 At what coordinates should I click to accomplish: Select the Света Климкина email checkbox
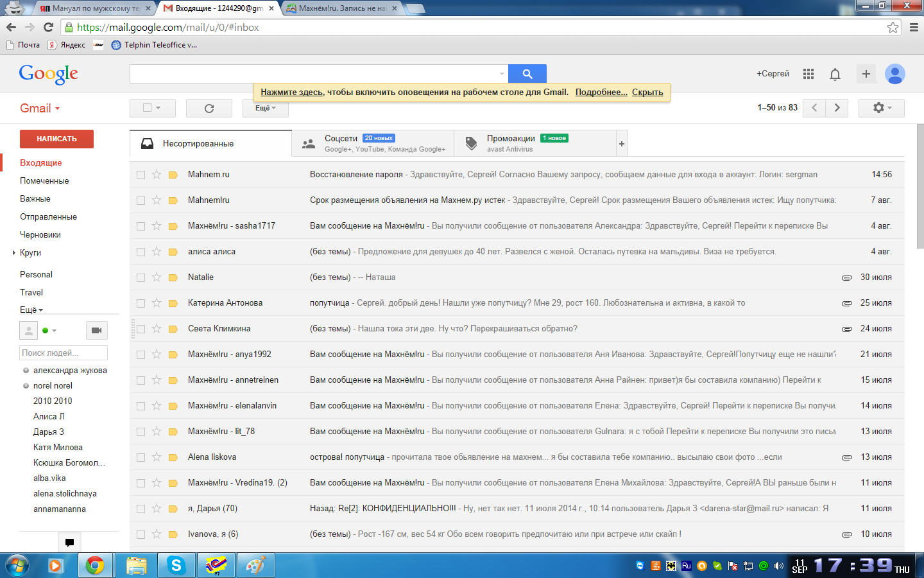141,329
